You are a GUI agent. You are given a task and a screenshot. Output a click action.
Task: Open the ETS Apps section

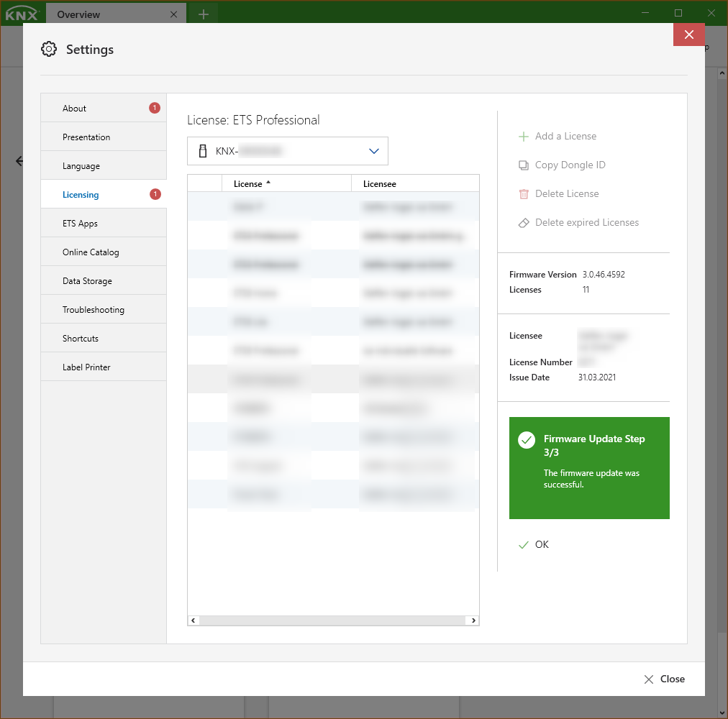[x=104, y=224]
